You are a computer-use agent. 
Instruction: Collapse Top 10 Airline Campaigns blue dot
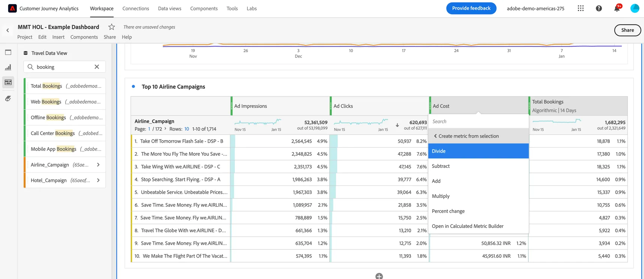(x=134, y=86)
